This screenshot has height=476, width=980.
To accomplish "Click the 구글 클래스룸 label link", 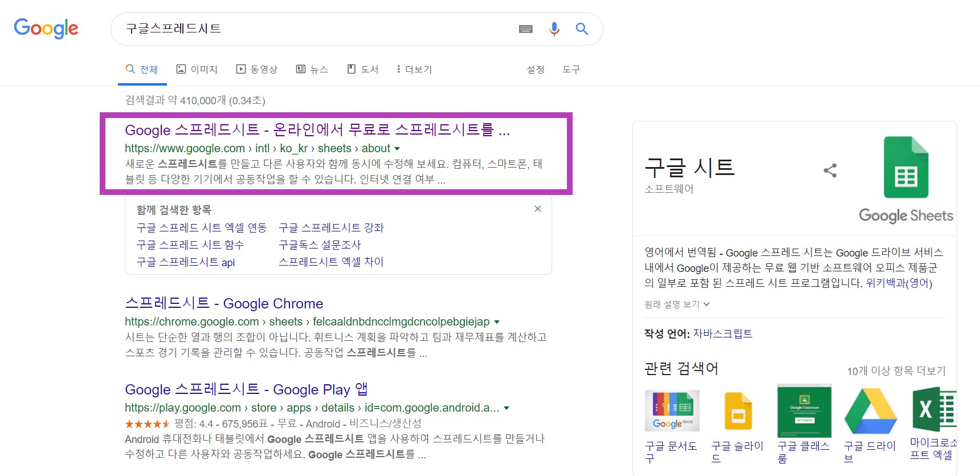I will 804,452.
